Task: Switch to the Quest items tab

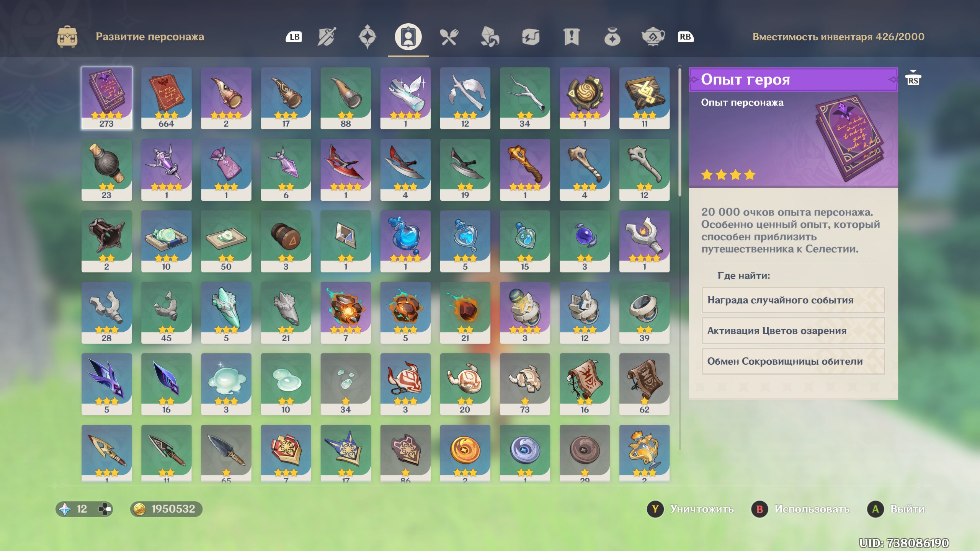Action: (571, 37)
